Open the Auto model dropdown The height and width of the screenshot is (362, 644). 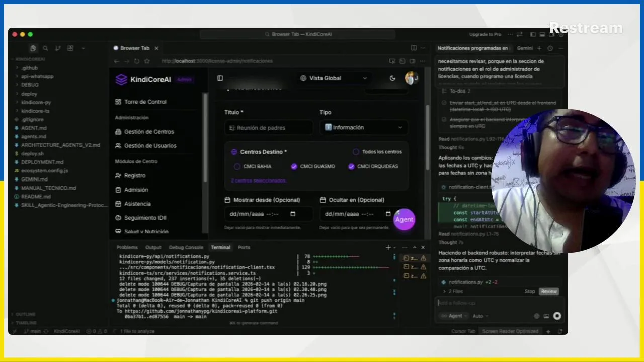[x=480, y=316]
